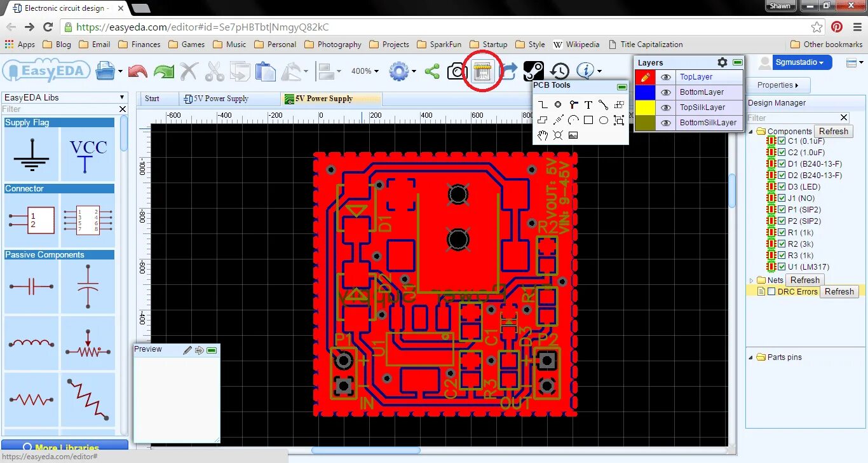Check the DRC Errors checkbox
The image size is (868, 463).
771,291
